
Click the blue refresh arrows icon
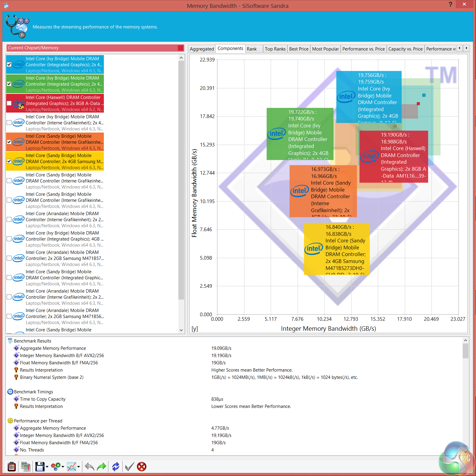116,467
